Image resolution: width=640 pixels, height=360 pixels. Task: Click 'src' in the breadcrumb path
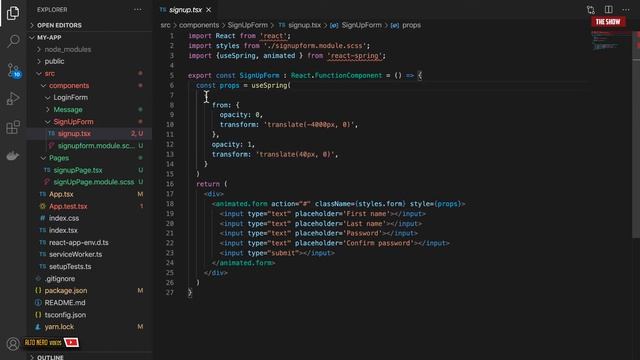click(x=165, y=25)
